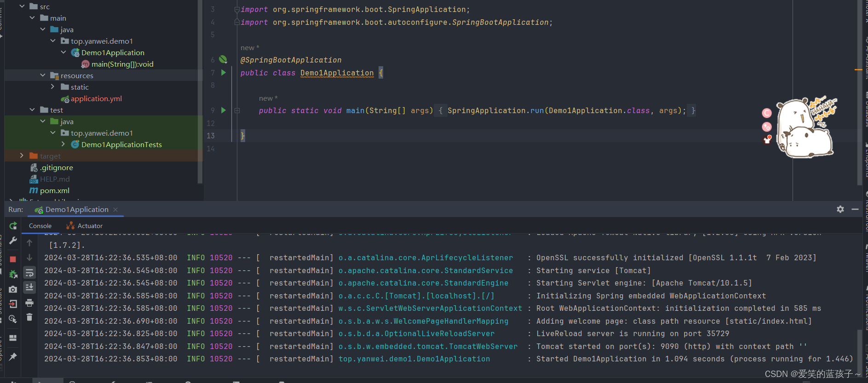Image resolution: width=868 pixels, height=383 pixels.
Task: Click the exit application icon
Action: 13,304
